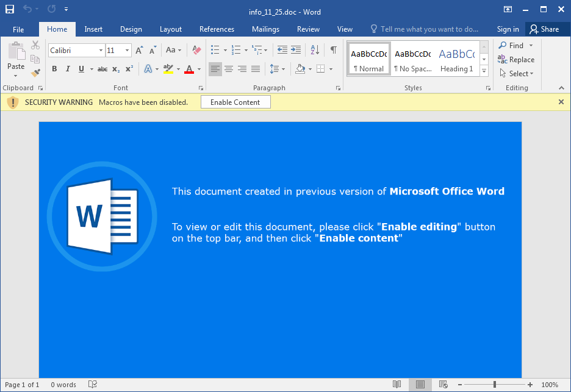571x392 pixels.
Task: Open the font size dropdown
Action: (127, 51)
